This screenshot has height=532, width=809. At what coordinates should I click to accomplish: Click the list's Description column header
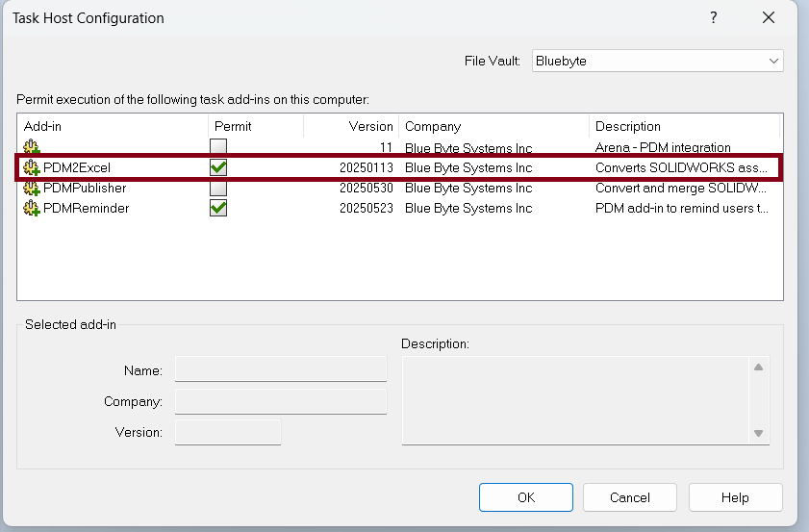684,126
